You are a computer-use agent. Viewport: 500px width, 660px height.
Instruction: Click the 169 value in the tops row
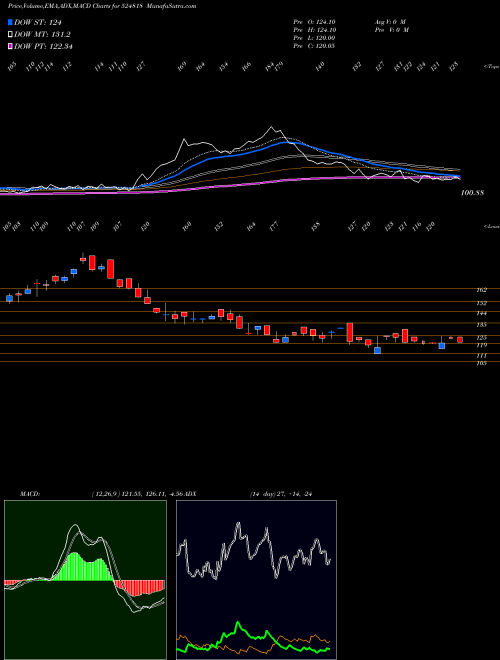pyautogui.click(x=182, y=67)
